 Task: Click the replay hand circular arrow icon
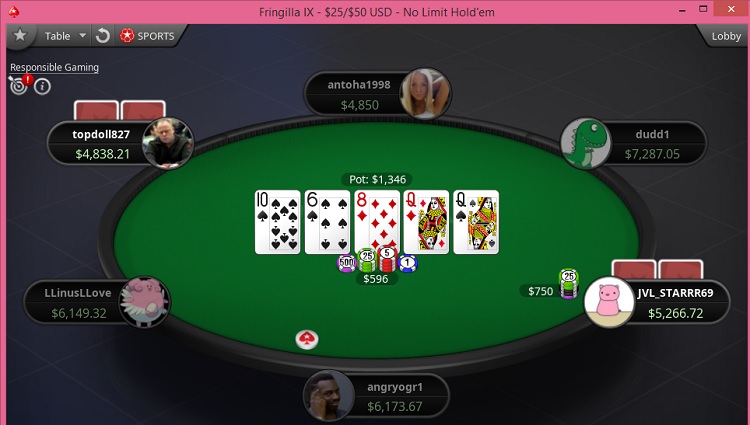point(102,36)
